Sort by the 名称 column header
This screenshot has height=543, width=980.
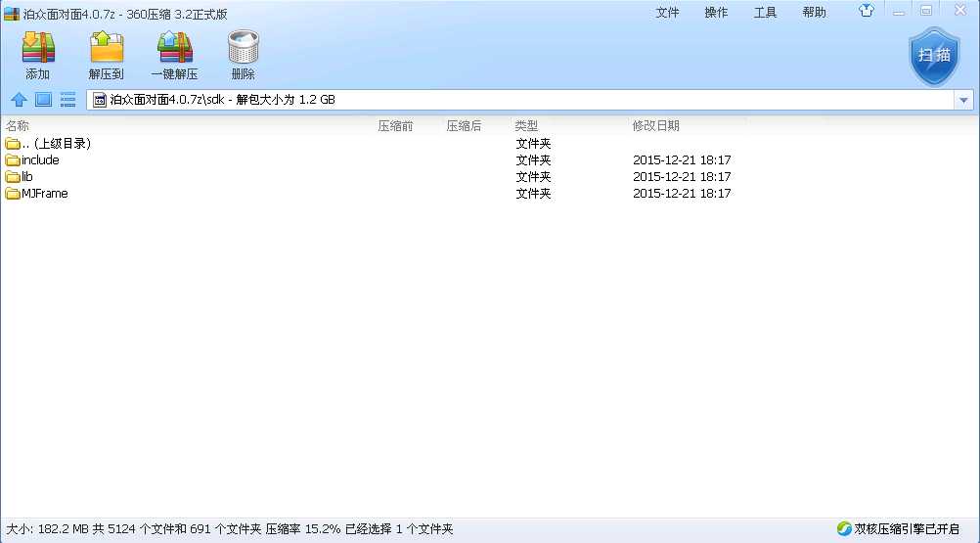point(18,125)
